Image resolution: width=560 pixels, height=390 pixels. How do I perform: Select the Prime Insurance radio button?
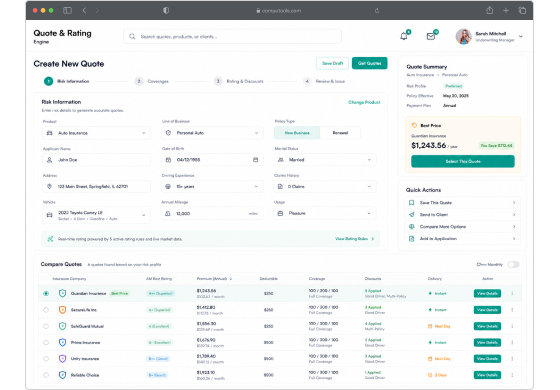click(x=46, y=342)
